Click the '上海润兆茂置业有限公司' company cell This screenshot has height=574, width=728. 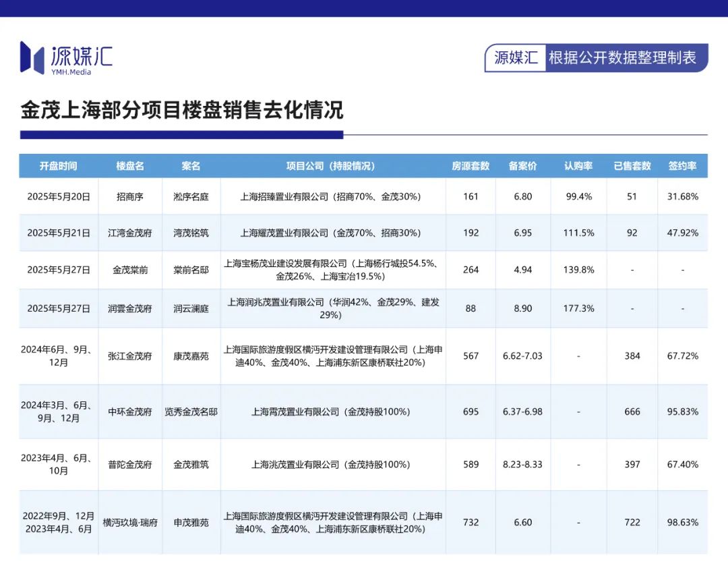pyautogui.click(x=332, y=308)
